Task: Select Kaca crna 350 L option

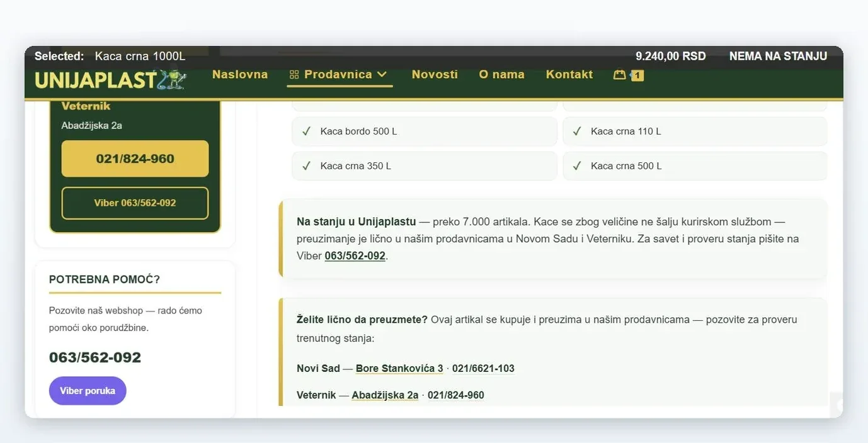Action: (x=425, y=166)
